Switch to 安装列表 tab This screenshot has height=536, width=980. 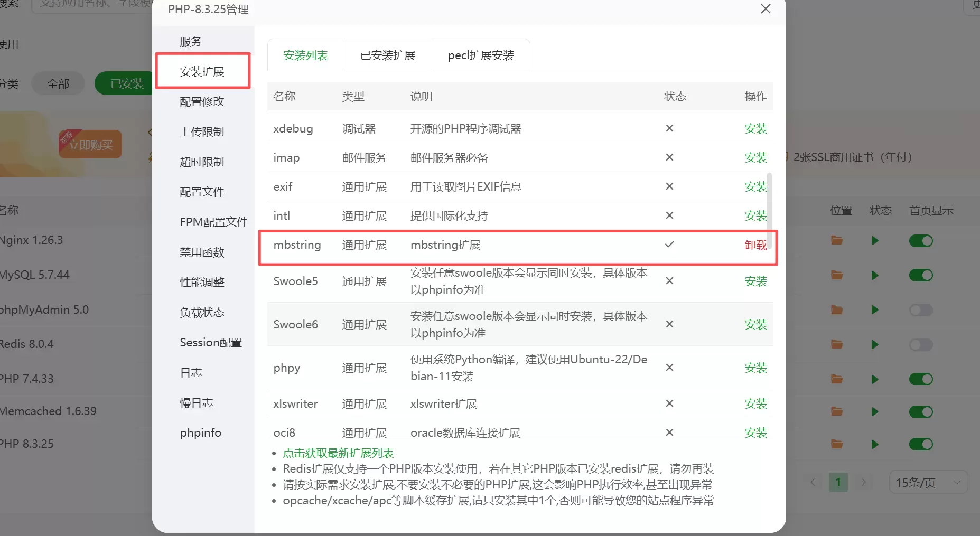coord(305,55)
